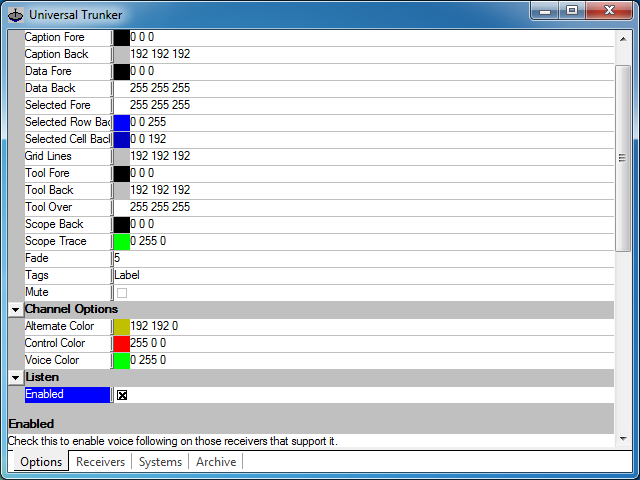Image resolution: width=640 pixels, height=480 pixels.
Task: Click the Data Fore color swatch
Action: pyautogui.click(x=122, y=71)
